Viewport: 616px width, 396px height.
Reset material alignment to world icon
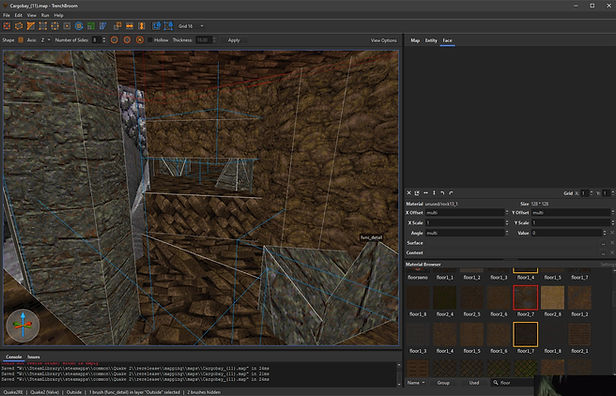point(417,193)
